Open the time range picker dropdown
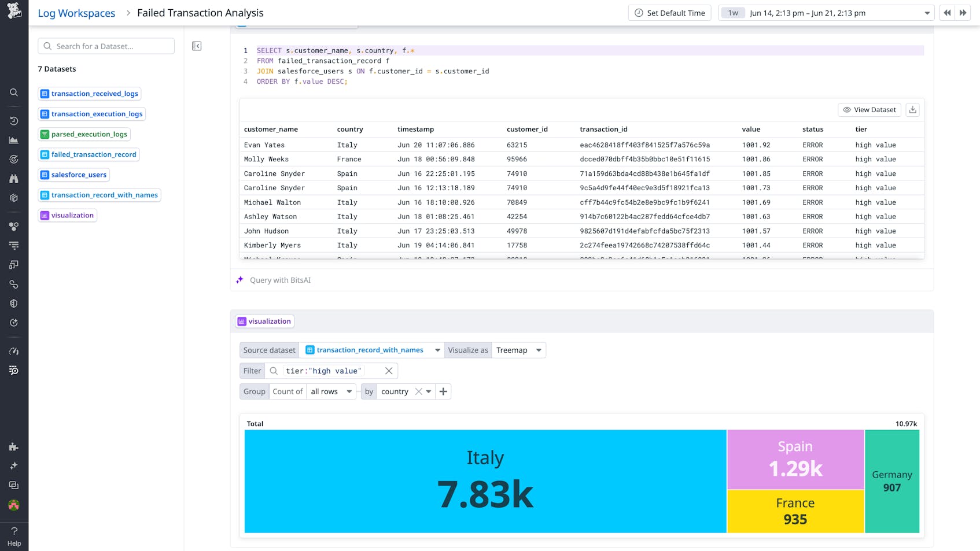980x551 pixels. 927,12
